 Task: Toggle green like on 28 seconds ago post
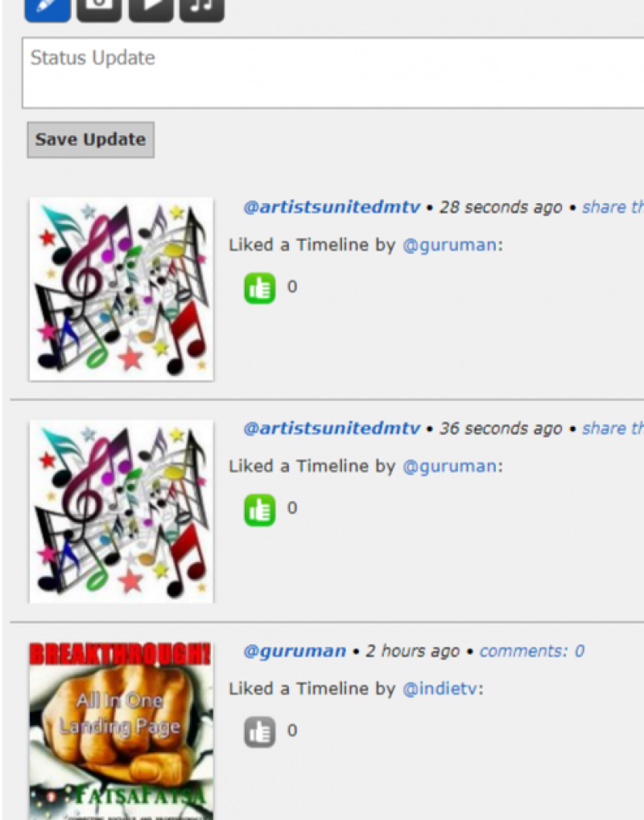click(260, 288)
